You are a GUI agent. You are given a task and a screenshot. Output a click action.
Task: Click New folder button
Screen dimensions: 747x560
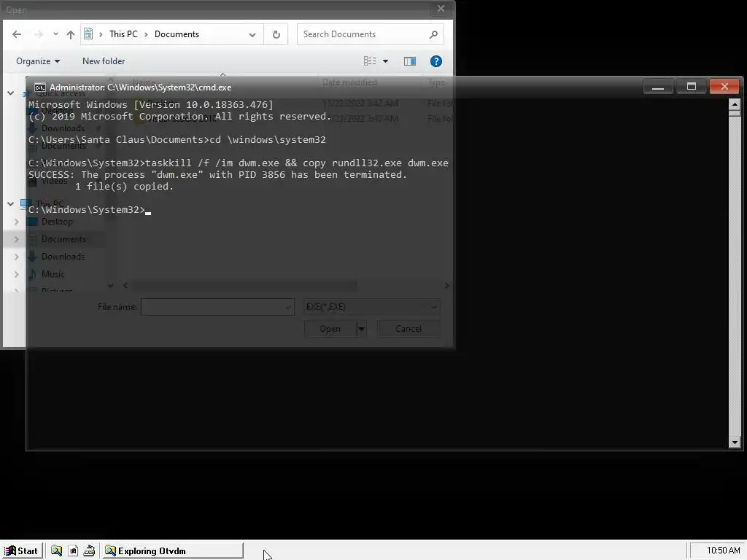coord(104,61)
